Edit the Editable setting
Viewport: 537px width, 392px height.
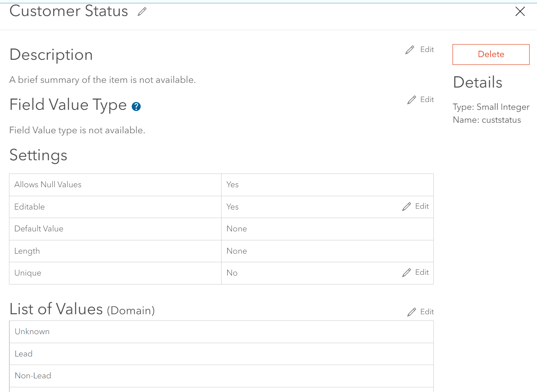click(415, 206)
